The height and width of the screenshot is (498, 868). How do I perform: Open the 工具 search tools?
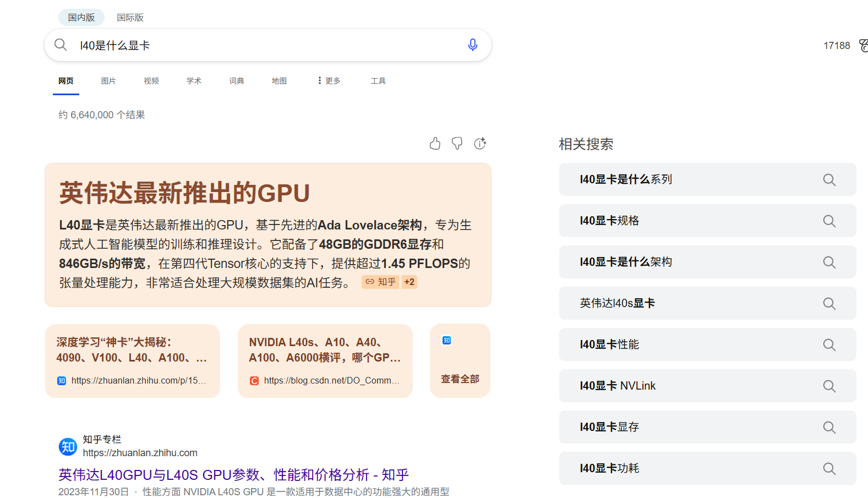(x=378, y=81)
